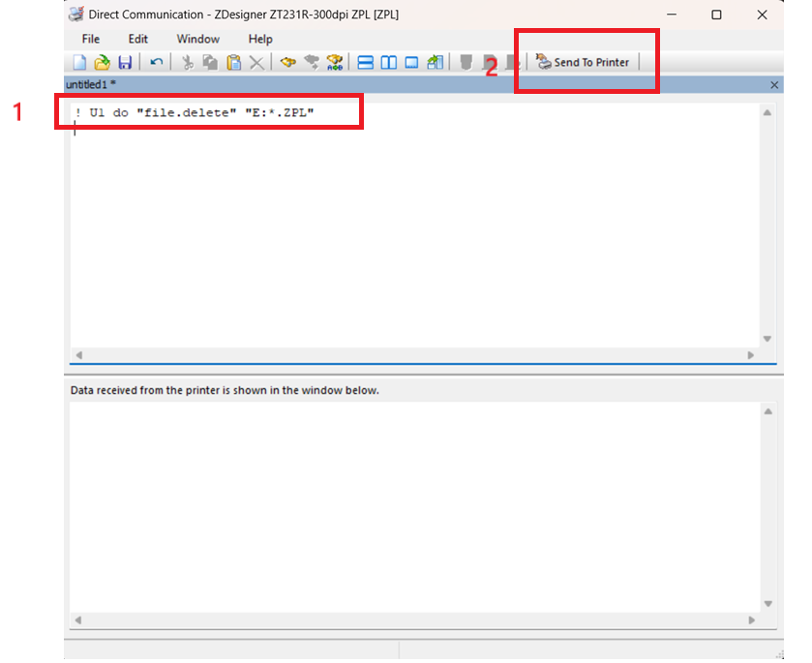
Task: Tile windows vertically using toolbar icon
Action: [x=388, y=62]
